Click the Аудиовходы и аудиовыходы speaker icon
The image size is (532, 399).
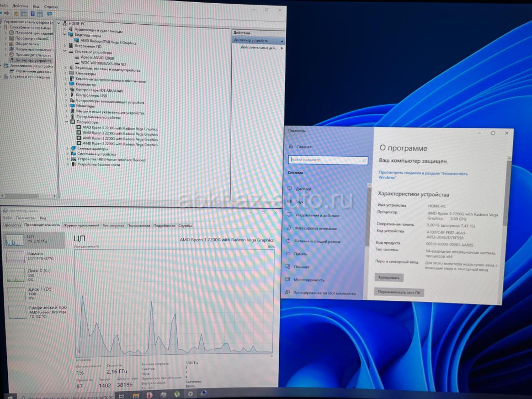[x=70, y=29]
